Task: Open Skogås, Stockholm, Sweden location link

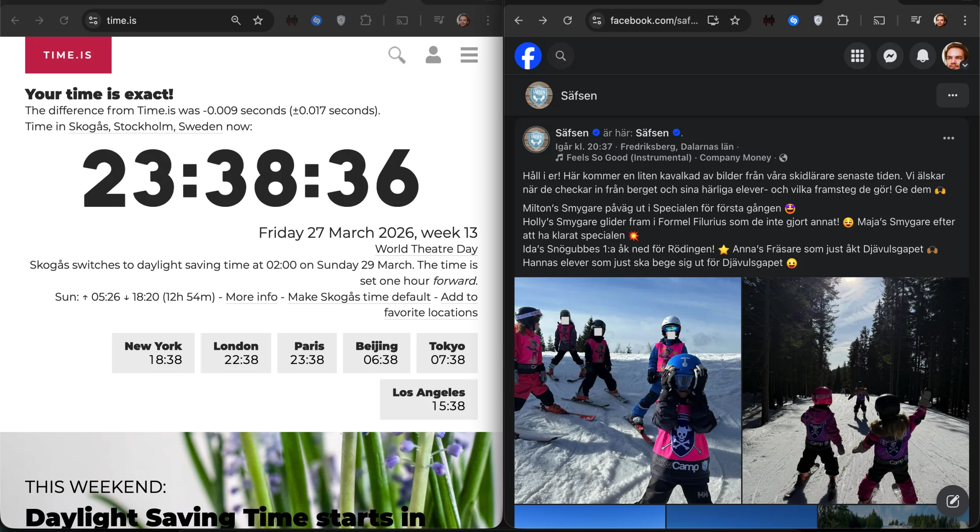Action: pos(145,127)
